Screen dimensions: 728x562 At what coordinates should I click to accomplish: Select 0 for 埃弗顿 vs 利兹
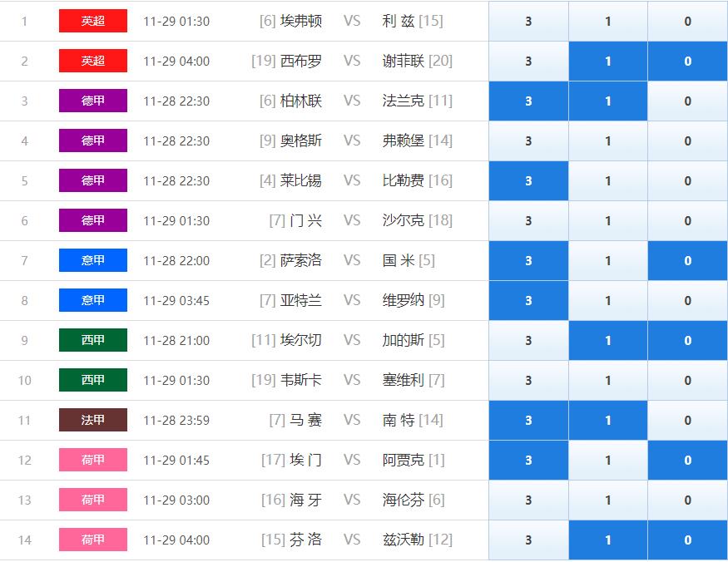687,21
